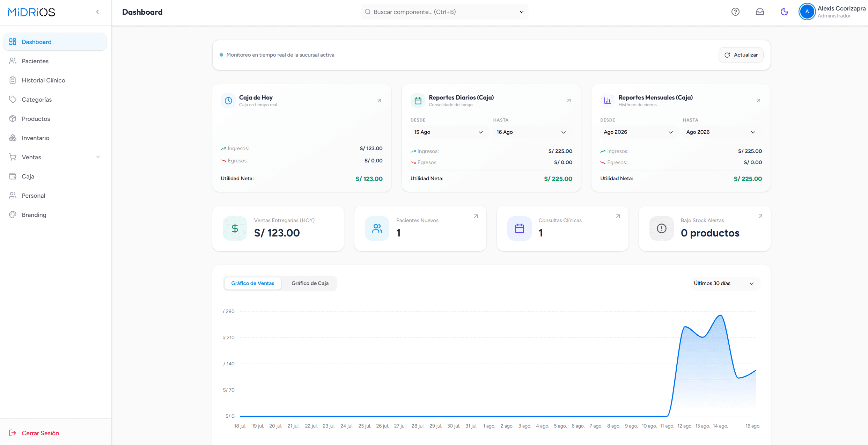The image size is (868, 445).
Task: Open Consultas Clínicas details arrow icon
Action: (618, 216)
